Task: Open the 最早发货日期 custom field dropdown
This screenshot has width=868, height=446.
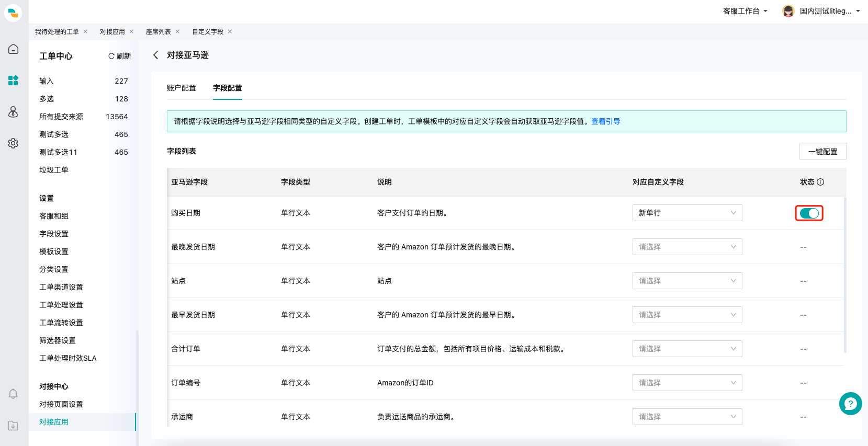Action: 687,315
